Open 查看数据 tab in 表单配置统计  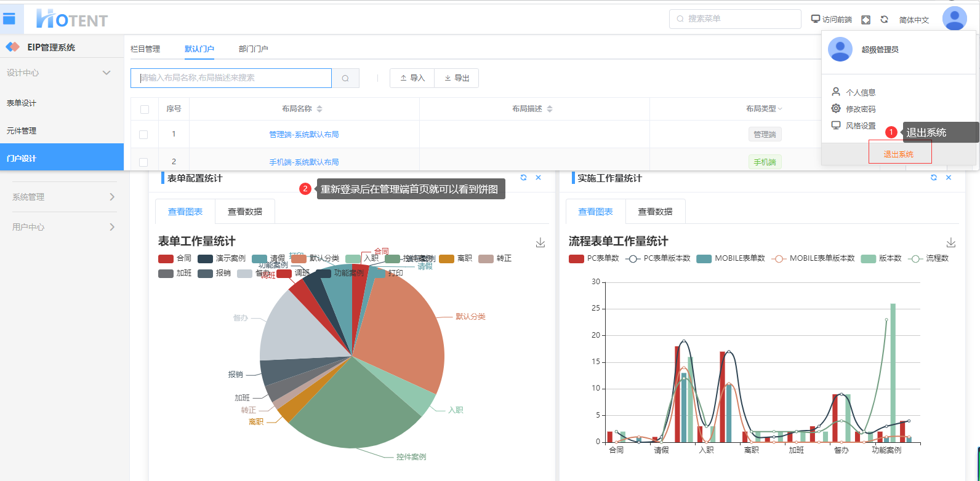244,212
